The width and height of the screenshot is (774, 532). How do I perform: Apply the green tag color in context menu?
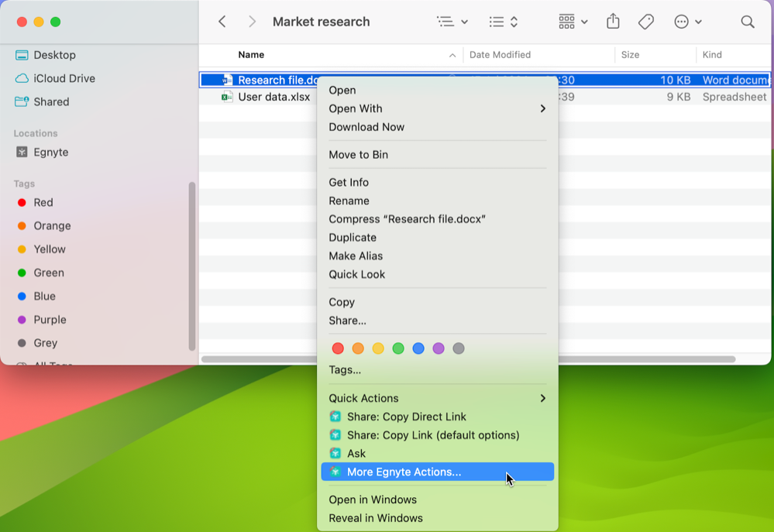pos(398,348)
